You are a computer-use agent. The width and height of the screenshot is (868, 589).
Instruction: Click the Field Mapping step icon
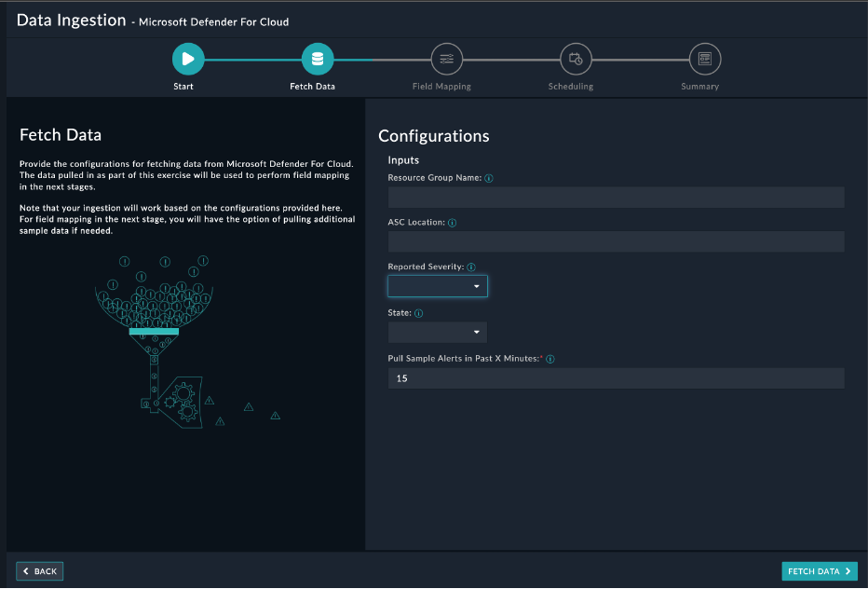click(446, 60)
